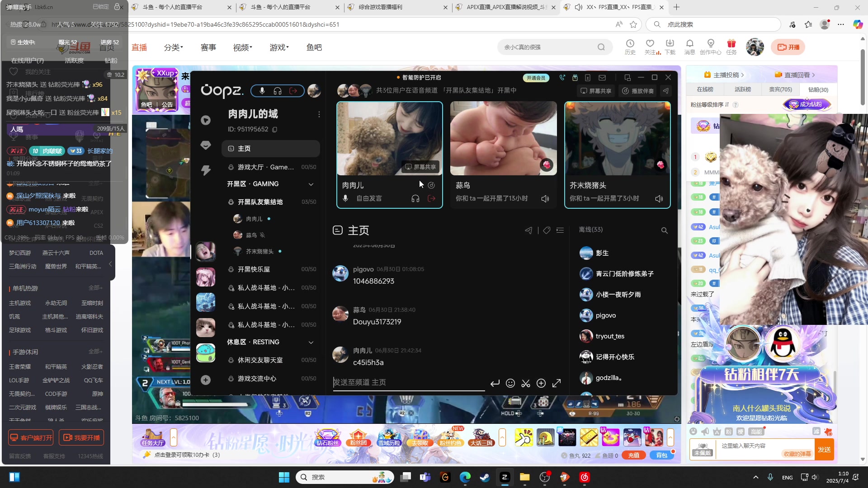Click the Steam icon in Windows taskbar
This screenshot has width=868, height=488.
coord(485,477)
